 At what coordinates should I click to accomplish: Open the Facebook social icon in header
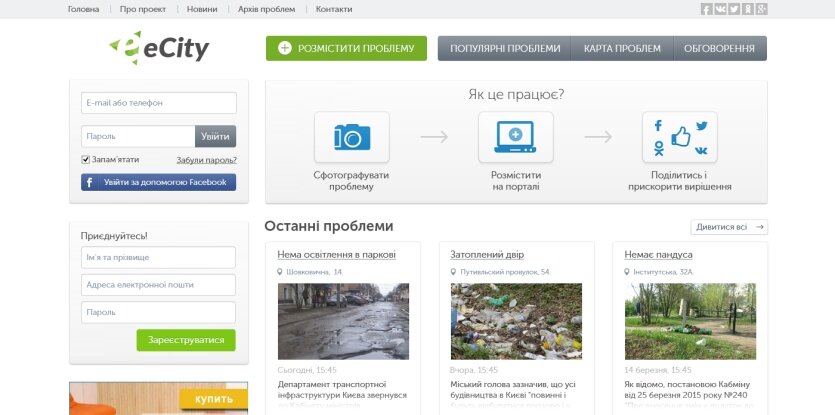tap(706, 9)
